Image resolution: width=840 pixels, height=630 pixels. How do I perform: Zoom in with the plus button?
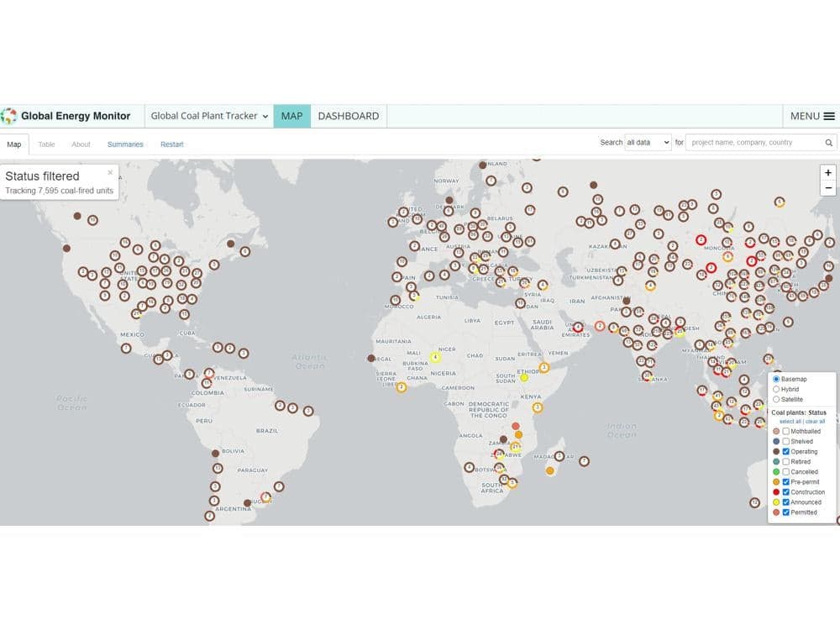(x=827, y=172)
